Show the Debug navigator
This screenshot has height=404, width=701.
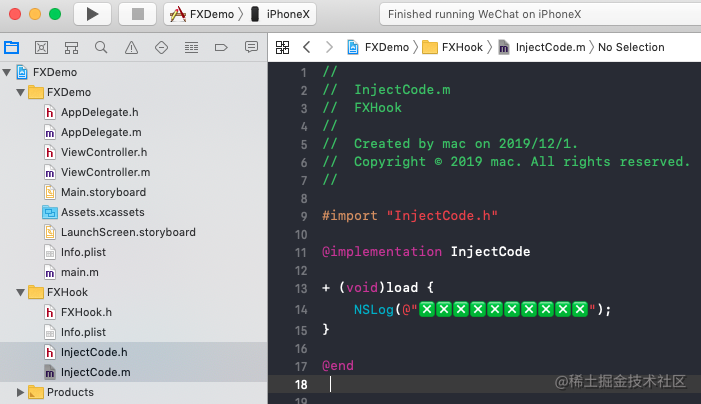pyautogui.click(x=191, y=47)
